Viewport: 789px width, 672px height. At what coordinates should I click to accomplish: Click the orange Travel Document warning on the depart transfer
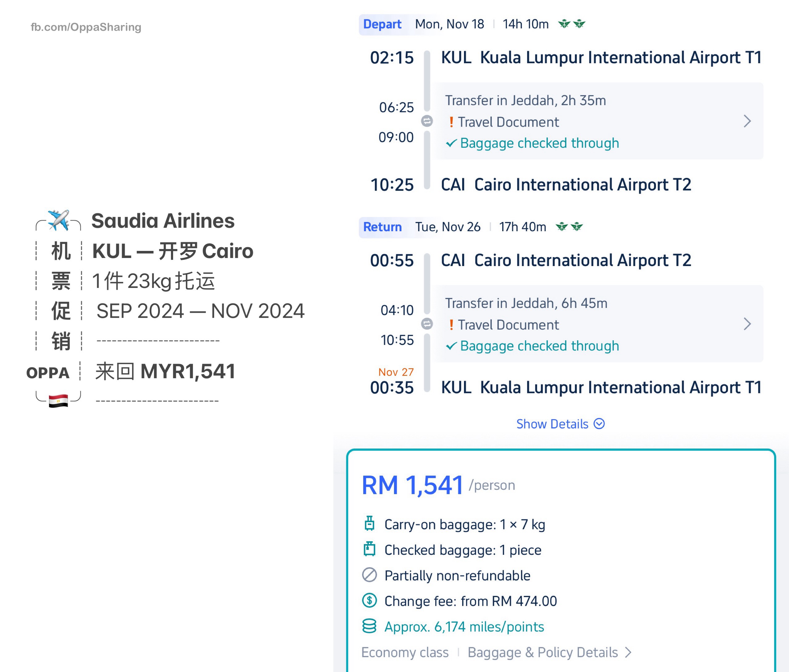click(x=504, y=122)
